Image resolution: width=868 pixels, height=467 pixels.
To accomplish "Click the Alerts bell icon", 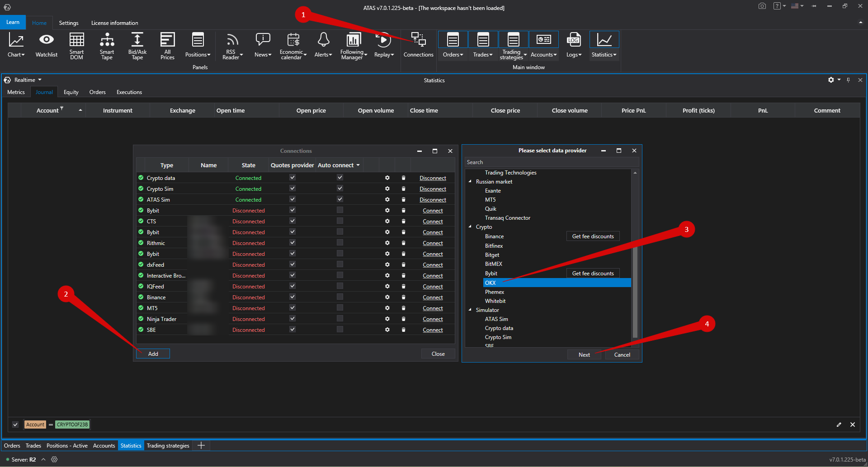I will point(323,40).
